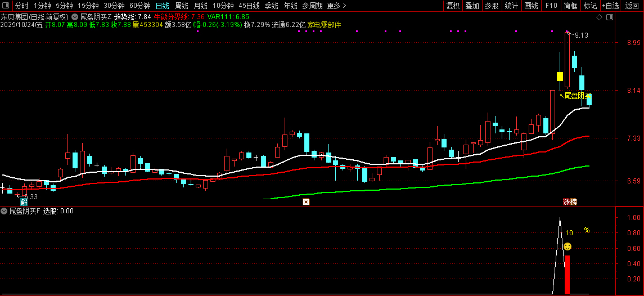Click the 叠加 overlay button

(472, 6)
